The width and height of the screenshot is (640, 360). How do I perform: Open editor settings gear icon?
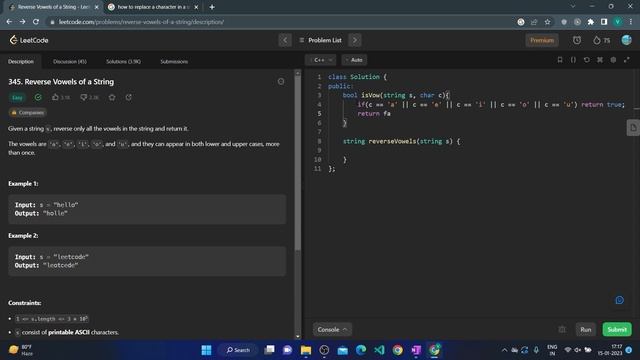[613, 60]
